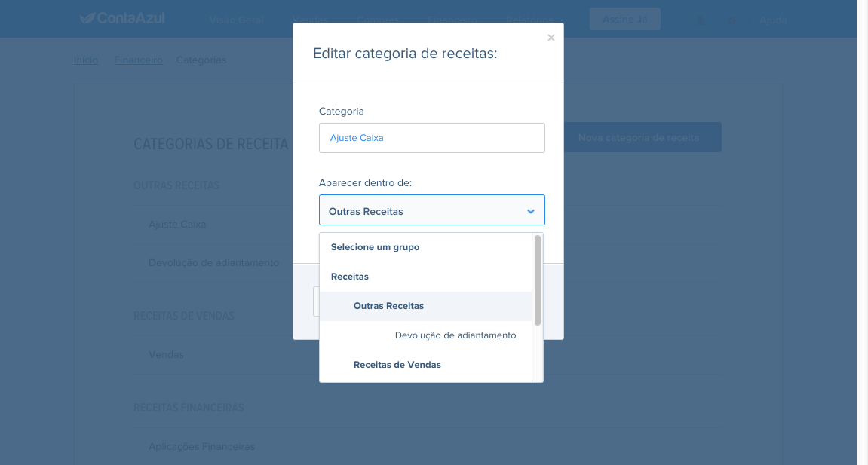Select Vendas category row

pos(428,354)
